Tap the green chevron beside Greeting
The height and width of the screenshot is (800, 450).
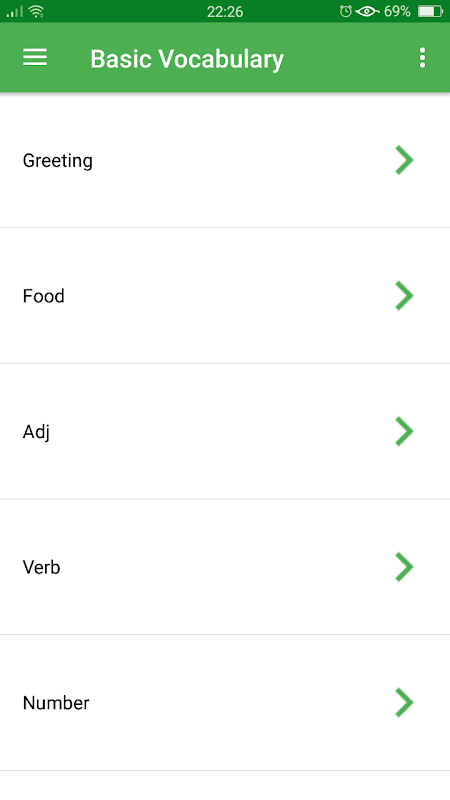tap(404, 160)
